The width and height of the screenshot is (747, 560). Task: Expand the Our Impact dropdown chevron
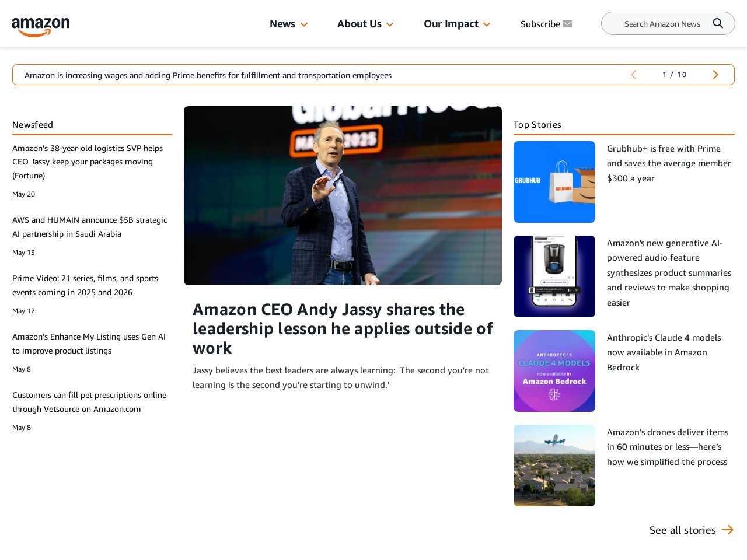tap(487, 24)
